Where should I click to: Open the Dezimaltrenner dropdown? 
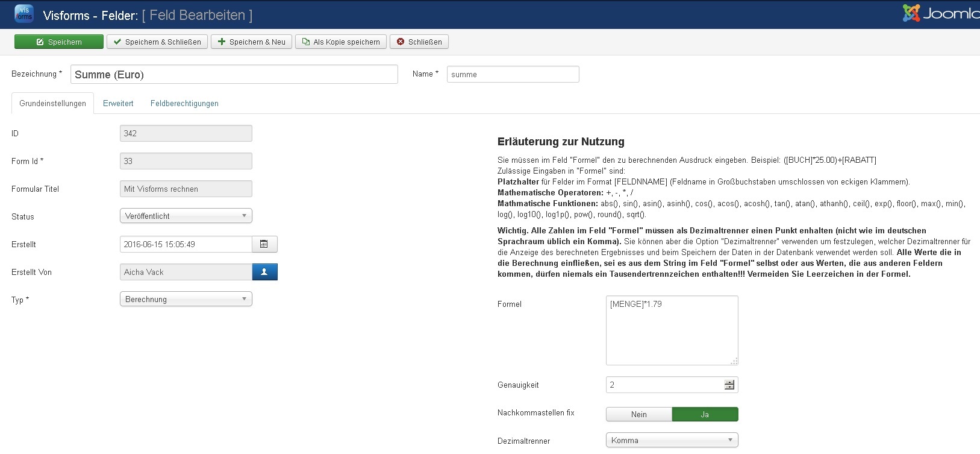(672, 440)
